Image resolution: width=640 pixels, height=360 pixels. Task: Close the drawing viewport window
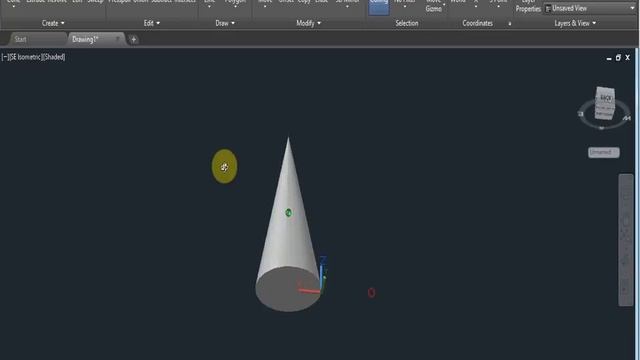click(x=627, y=58)
